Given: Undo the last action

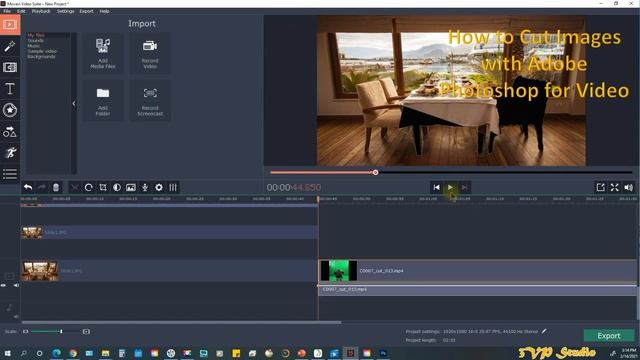Looking at the screenshot, I should [28, 187].
